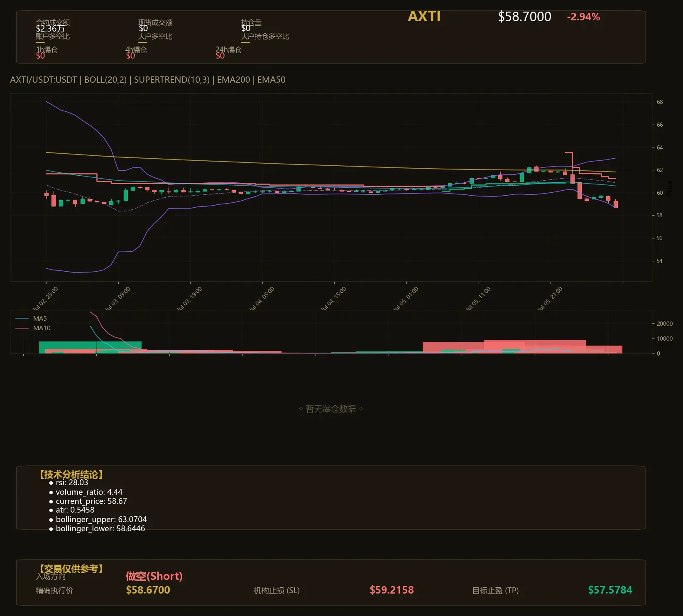Viewport: 683px width, 616px height.
Task: Select the $58.6700 execution price
Action: click(148, 590)
